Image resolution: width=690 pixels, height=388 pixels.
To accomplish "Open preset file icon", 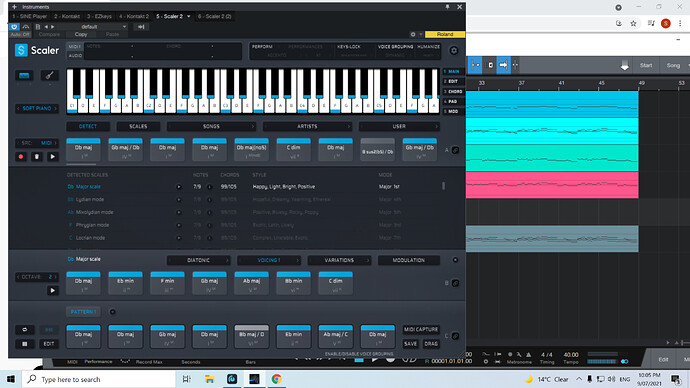I will pos(38,27).
